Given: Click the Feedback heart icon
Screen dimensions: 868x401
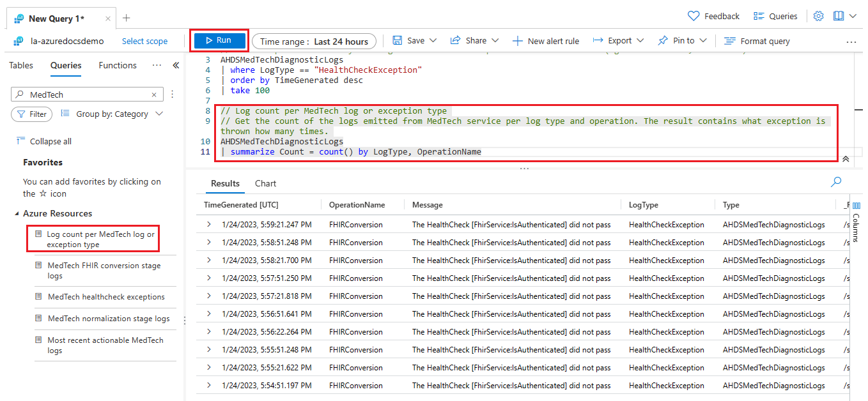Looking at the screenshot, I should click(694, 17).
